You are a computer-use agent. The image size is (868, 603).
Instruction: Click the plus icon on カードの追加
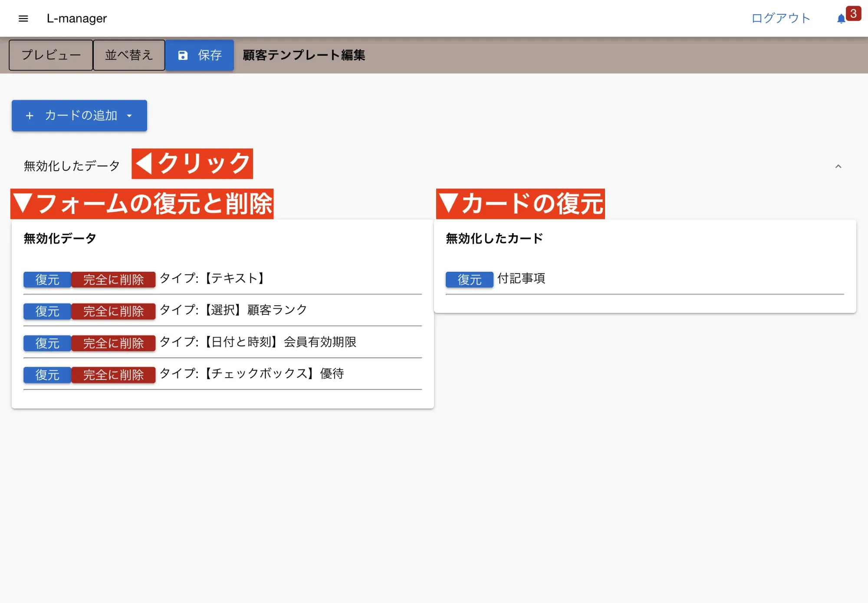pos(30,115)
